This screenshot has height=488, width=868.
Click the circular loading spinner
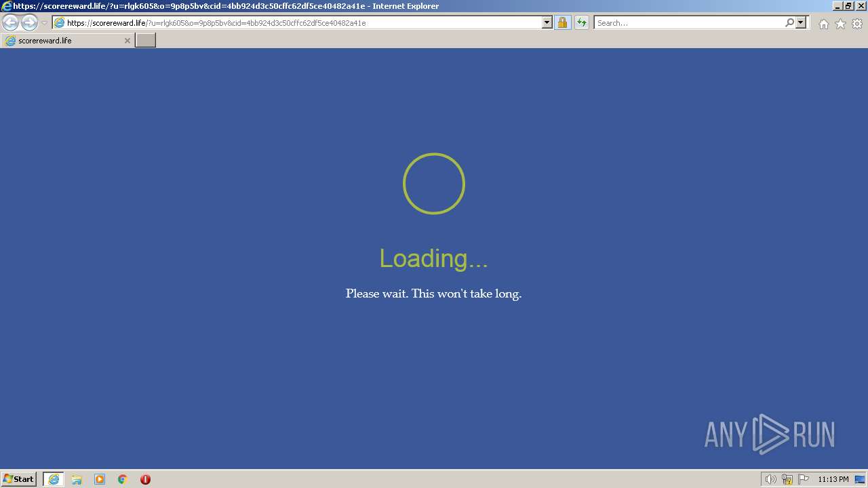(x=434, y=184)
